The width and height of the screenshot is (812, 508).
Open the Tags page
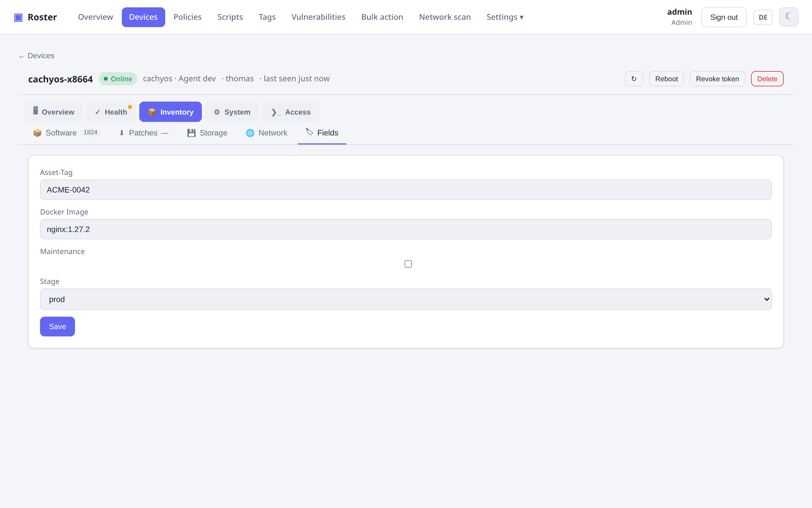[x=267, y=17]
